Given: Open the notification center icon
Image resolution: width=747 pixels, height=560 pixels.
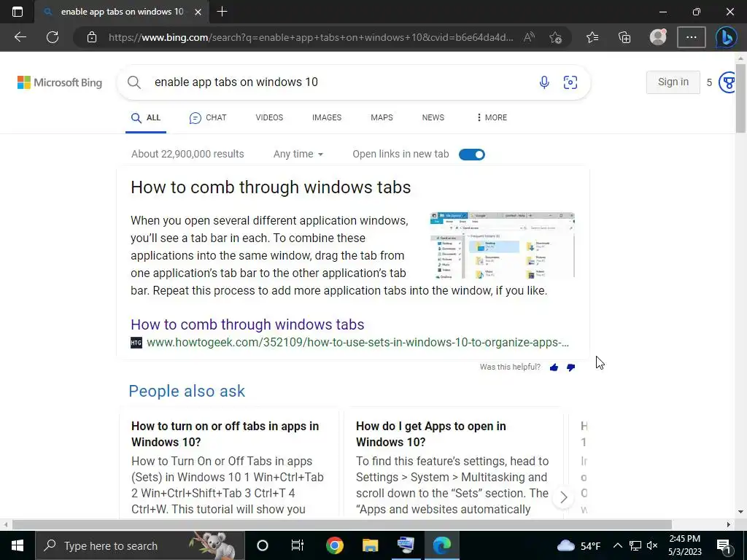Looking at the screenshot, I should click(724, 545).
